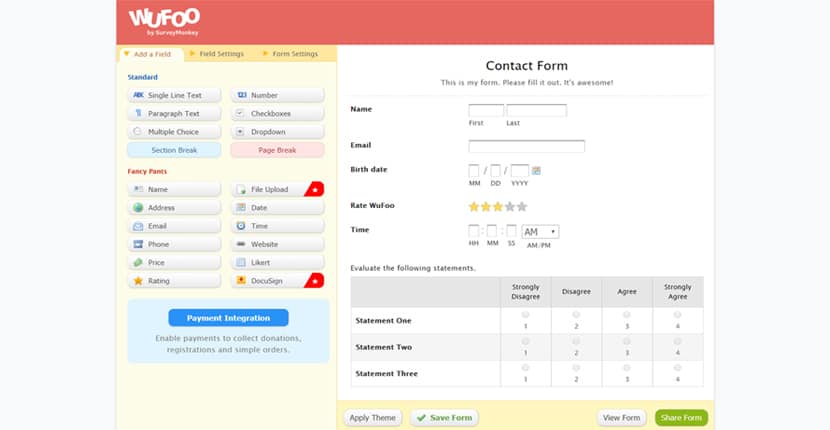Open the Field Settings tab
The image size is (830, 430).
pos(217,54)
